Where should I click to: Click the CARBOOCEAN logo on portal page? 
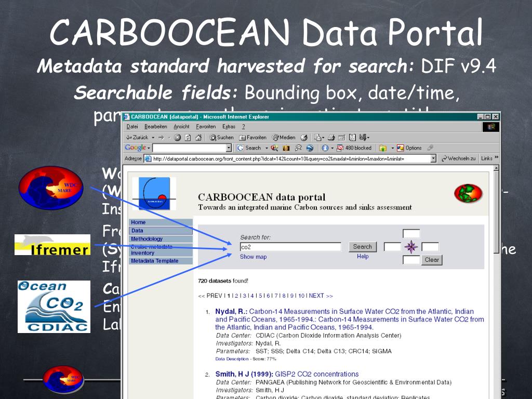[154, 194]
